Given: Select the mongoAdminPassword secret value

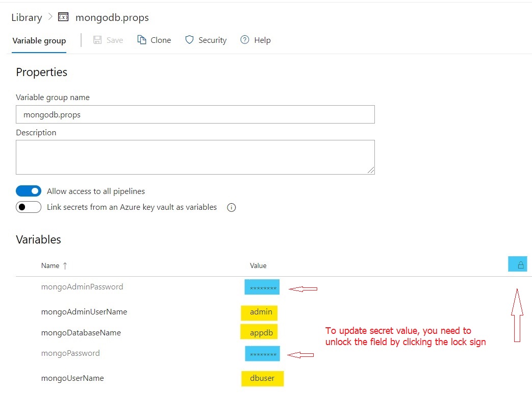Looking at the screenshot, I should 262,288.
